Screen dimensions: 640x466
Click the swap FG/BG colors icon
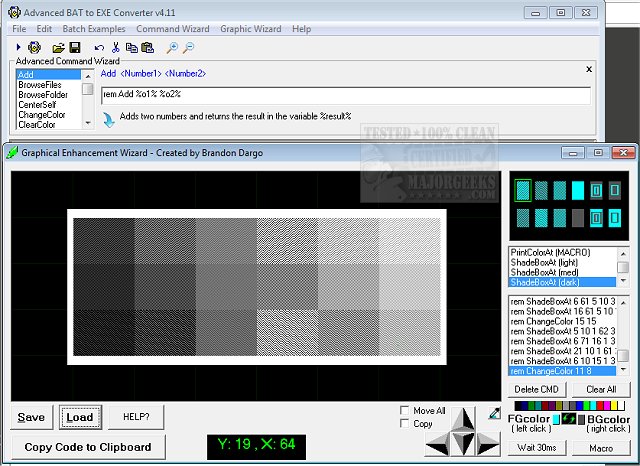point(569,419)
